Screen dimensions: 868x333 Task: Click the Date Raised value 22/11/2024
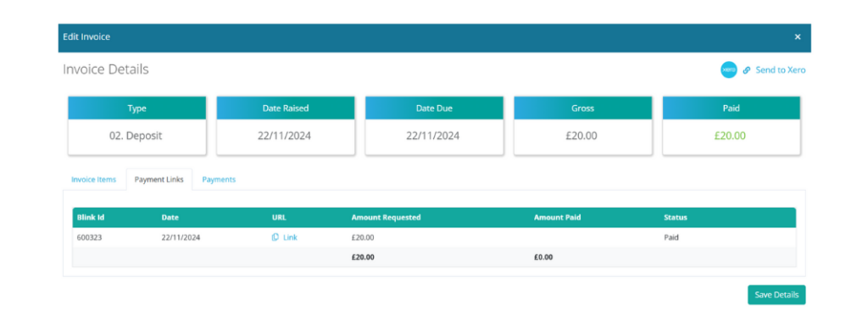(x=285, y=136)
